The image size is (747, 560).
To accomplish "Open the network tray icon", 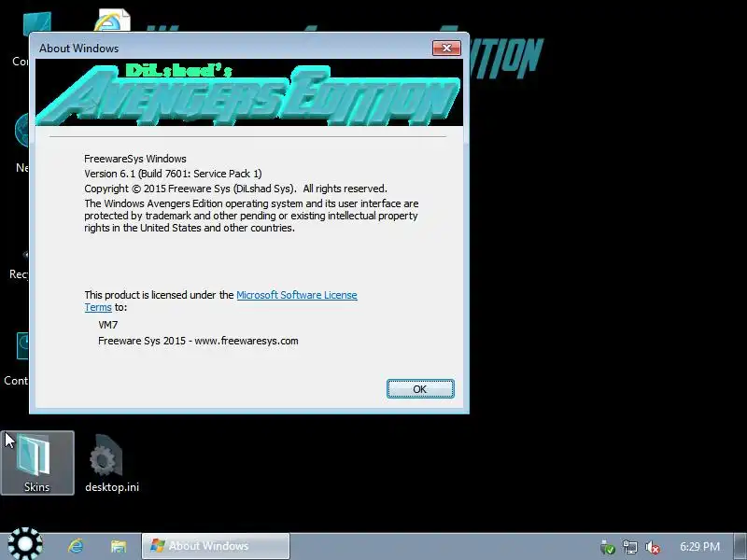I will click(629, 547).
